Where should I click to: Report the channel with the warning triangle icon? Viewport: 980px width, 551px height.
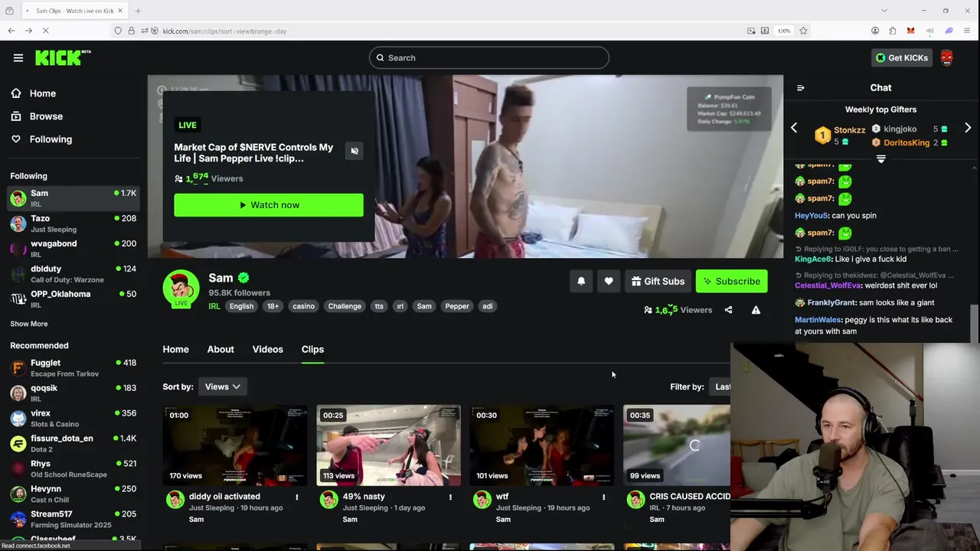756,310
